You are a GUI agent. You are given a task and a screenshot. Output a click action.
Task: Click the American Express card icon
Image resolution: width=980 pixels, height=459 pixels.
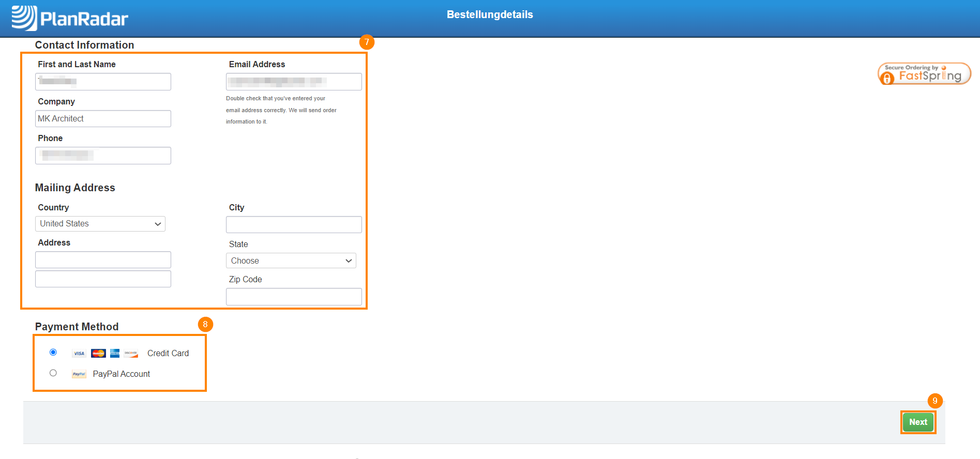[x=115, y=354]
